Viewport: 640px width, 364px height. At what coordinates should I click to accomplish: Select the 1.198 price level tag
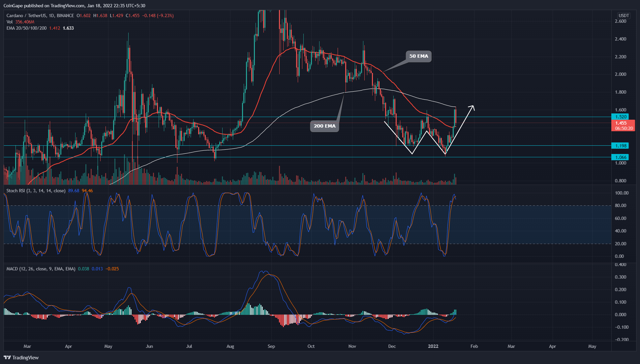pyautogui.click(x=620, y=146)
